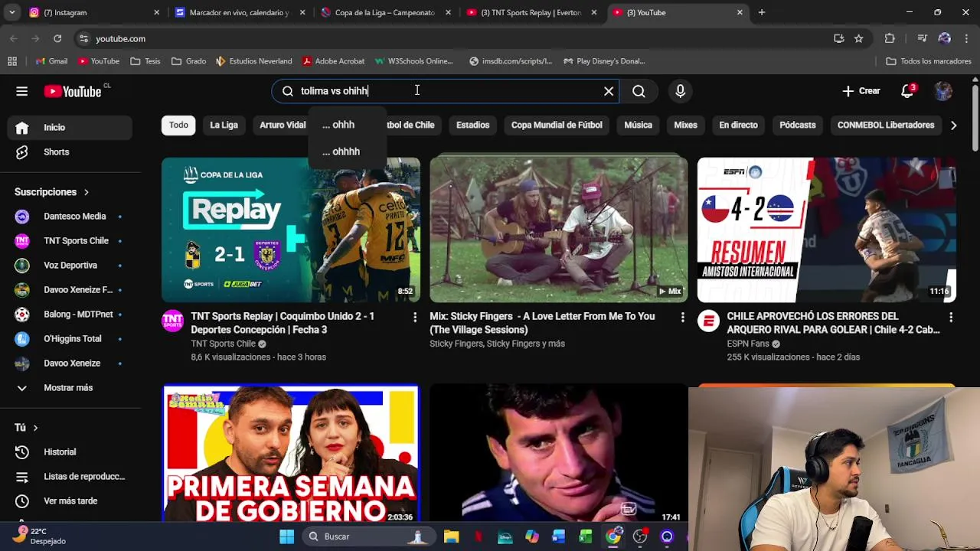The image size is (980, 551).
Task: Open Todos los marcadores folder
Action: 929,61
